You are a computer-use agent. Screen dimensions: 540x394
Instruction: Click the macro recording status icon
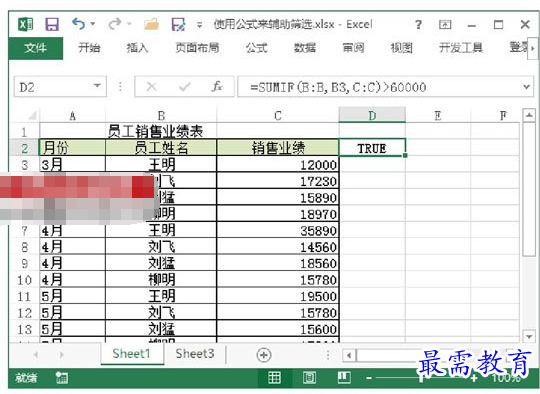pos(62,378)
